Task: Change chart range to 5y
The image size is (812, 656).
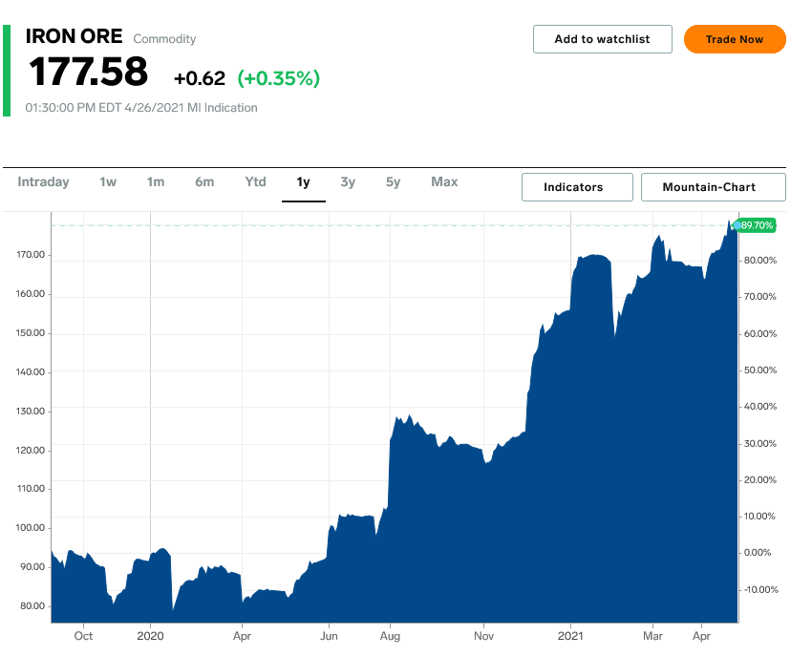Action: click(x=393, y=181)
